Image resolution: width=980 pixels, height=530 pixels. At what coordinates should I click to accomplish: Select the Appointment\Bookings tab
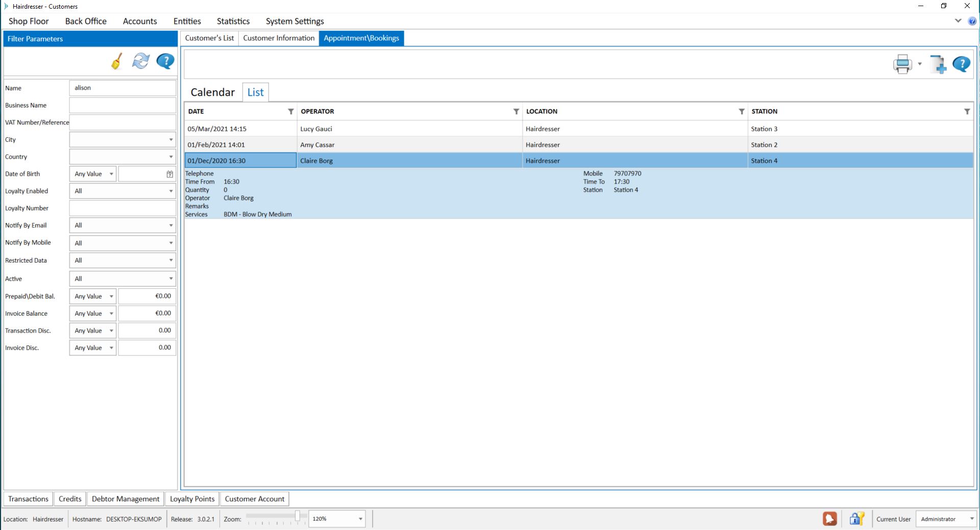361,38
